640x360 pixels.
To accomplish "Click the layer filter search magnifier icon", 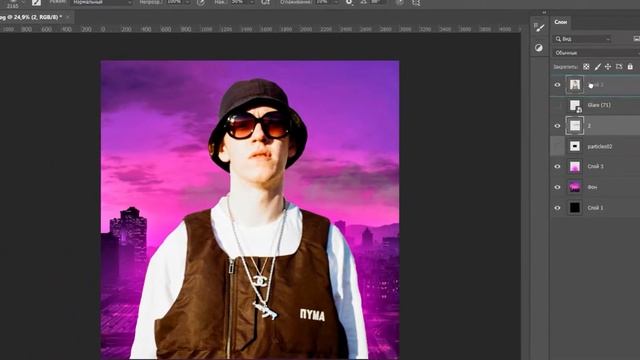I will pyautogui.click(x=558, y=39).
